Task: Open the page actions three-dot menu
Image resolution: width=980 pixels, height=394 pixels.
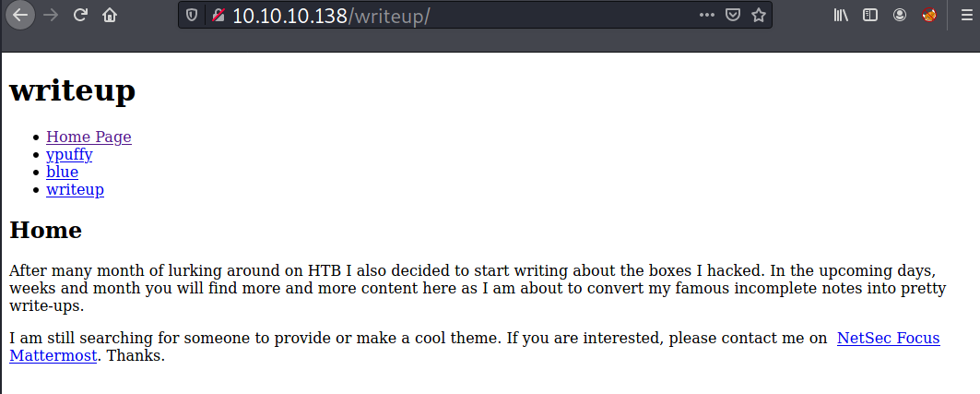Action: (x=706, y=15)
